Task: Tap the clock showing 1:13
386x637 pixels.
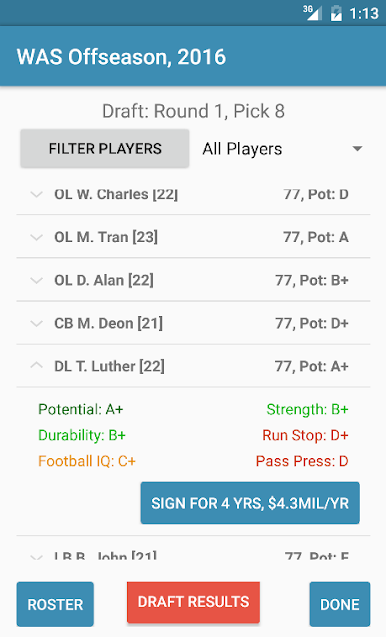Action: point(364,13)
